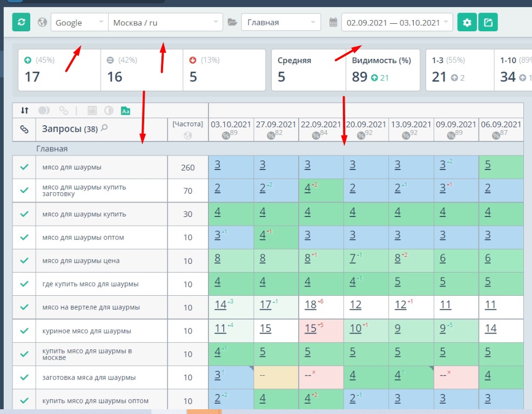Open settings with the green gear button
Viewport: 532px width, 414px height.
pos(467,22)
